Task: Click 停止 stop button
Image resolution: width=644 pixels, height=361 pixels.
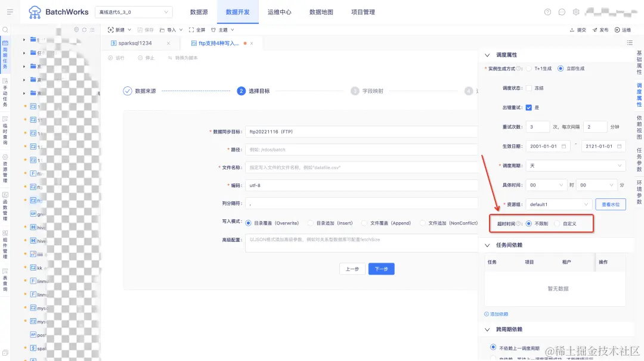Action: point(146,58)
